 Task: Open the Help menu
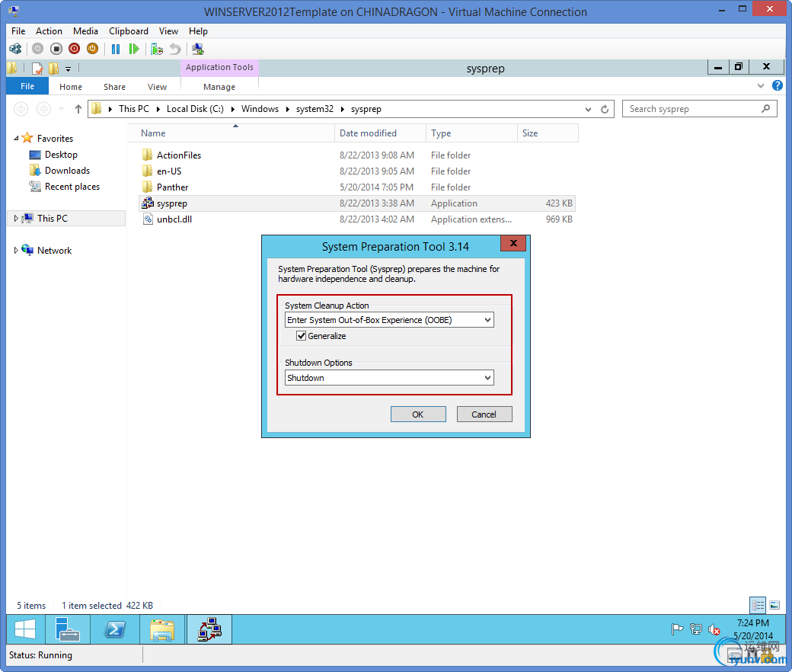coord(198,30)
